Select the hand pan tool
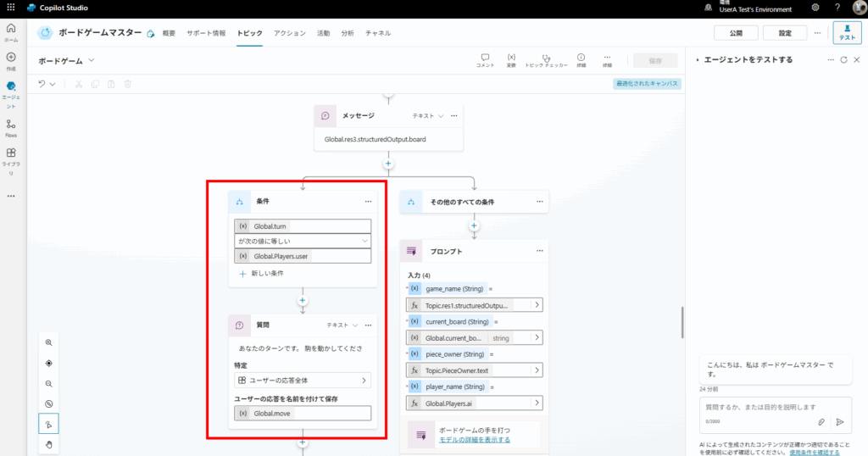This screenshot has height=456, width=868. (x=48, y=443)
